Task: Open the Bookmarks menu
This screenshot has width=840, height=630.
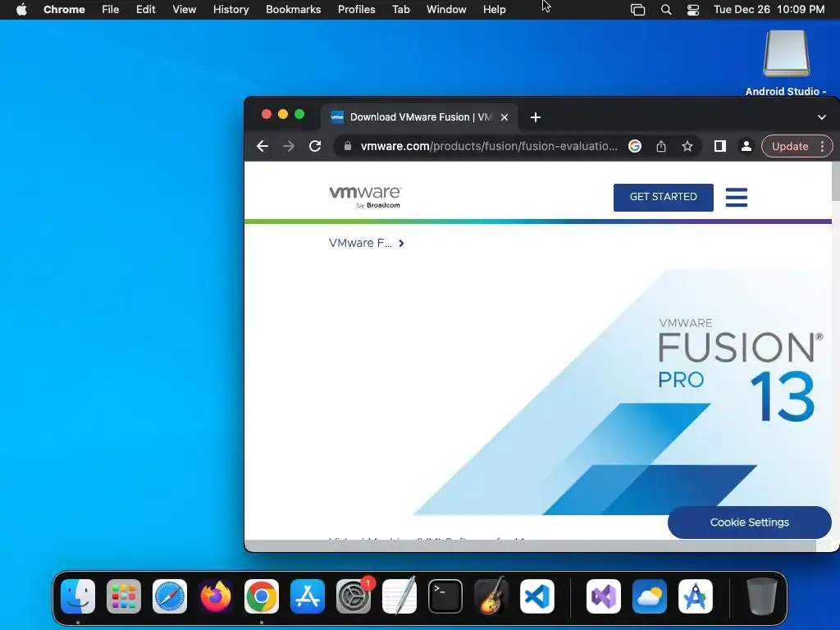Action: (293, 9)
